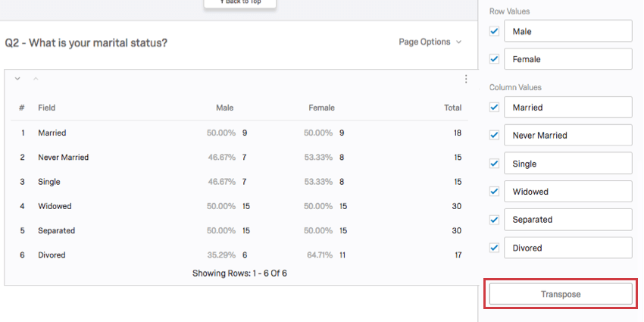
Task: Uncheck the Separated column checkbox
Action: coord(495,220)
